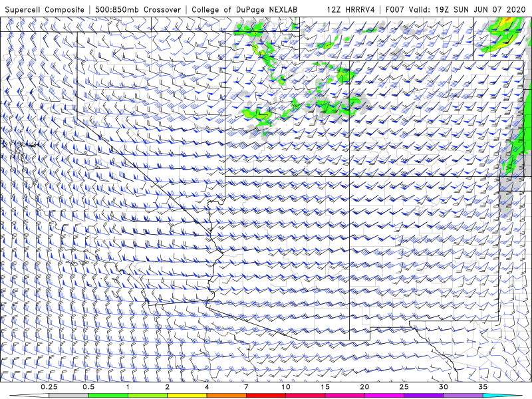
Task: Select the hot pink 15–20 legend swatch
Action: tap(344, 396)
